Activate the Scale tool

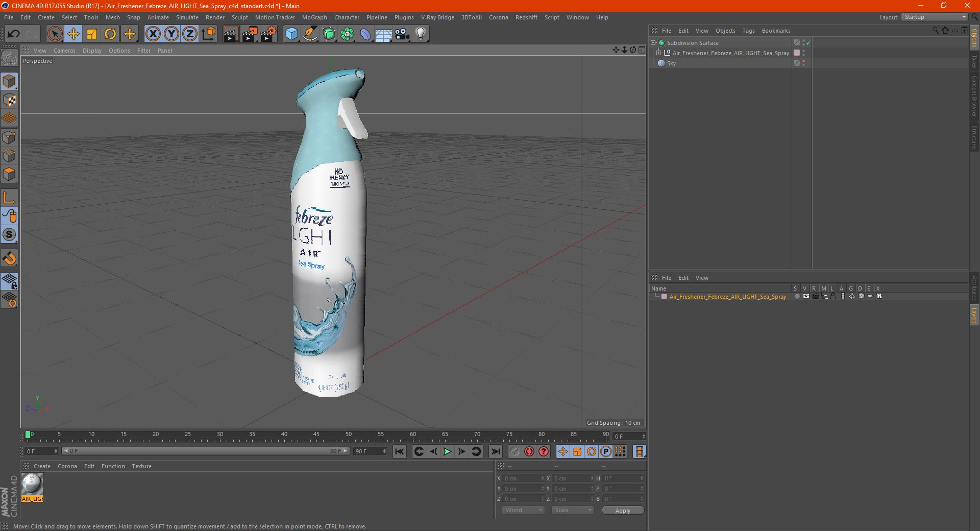coord(92,34)
